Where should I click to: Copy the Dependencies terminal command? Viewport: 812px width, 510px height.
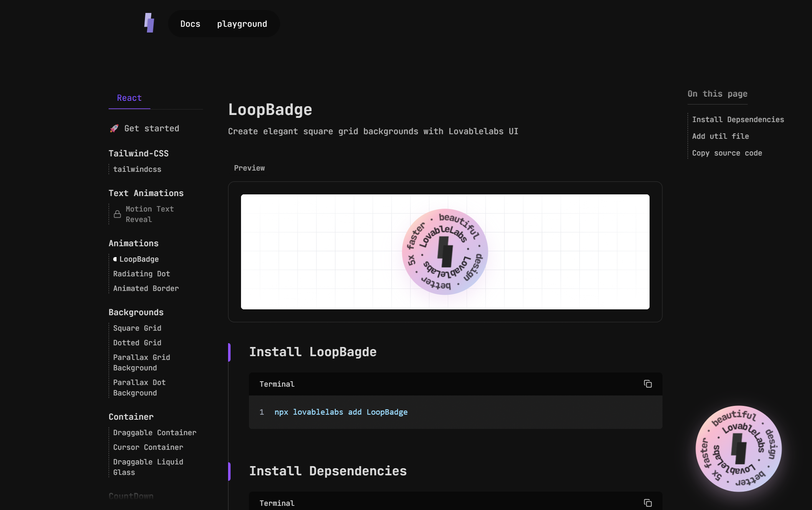pos(648,503)
